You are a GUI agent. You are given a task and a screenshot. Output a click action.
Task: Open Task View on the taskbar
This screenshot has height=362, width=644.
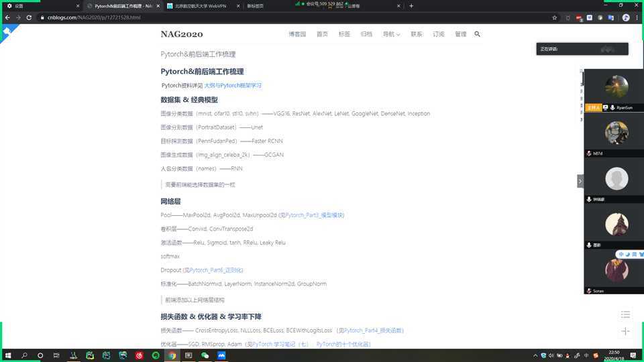tap(56, 355)
